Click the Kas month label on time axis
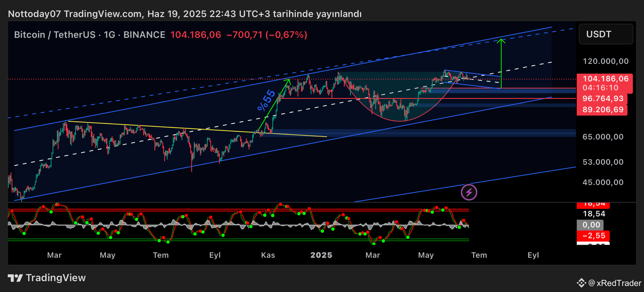The image size is (644, 292). tap(268, 255)
